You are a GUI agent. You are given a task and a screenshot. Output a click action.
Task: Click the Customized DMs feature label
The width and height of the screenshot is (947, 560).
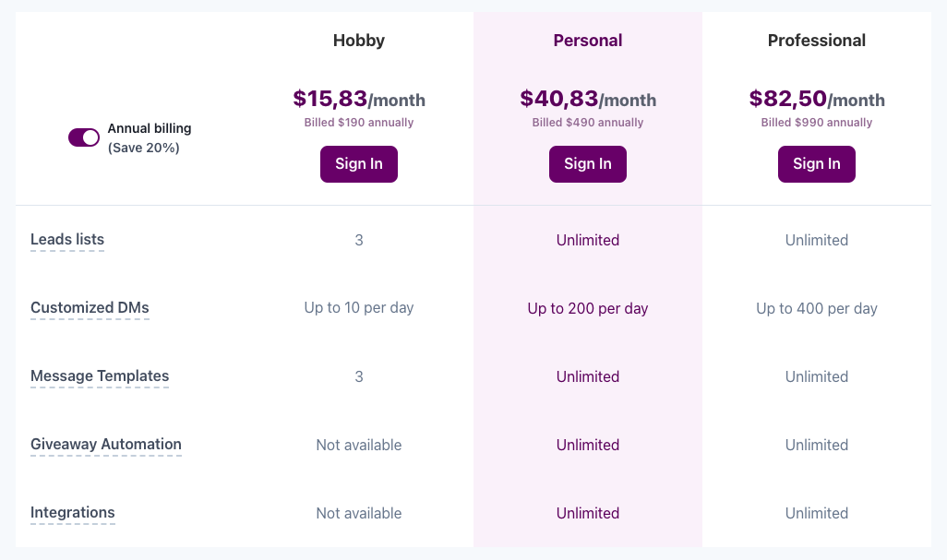click(90, 308)
